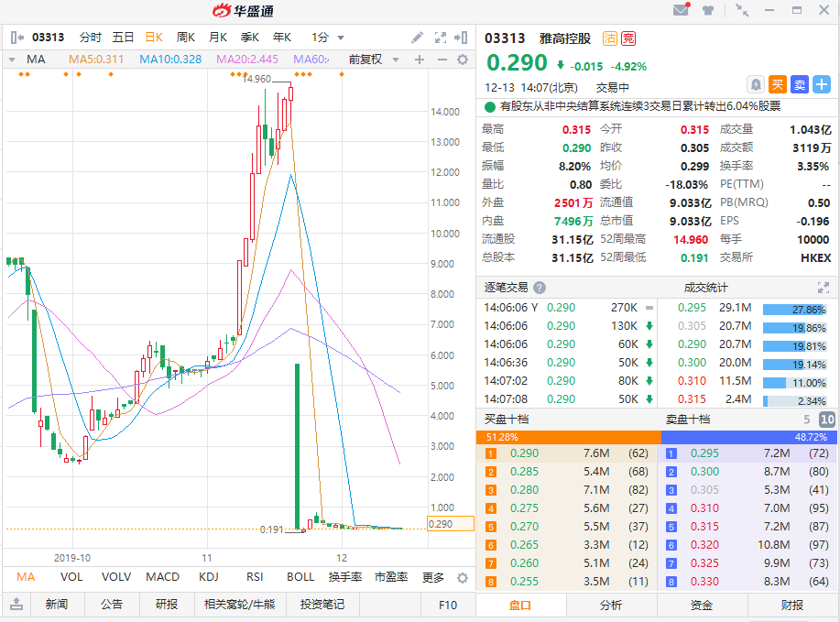Open the mail inbox icon

(681, 11)
